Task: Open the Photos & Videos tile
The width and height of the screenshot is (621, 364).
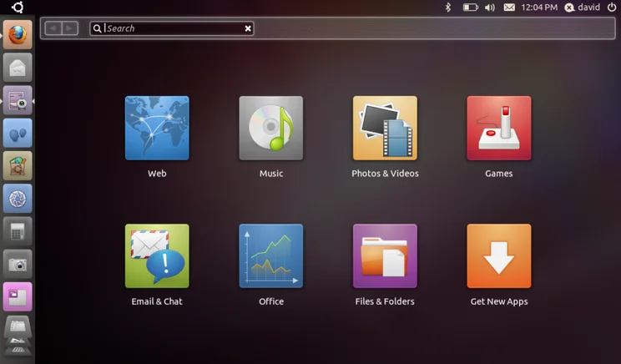Action: (385, 128)
